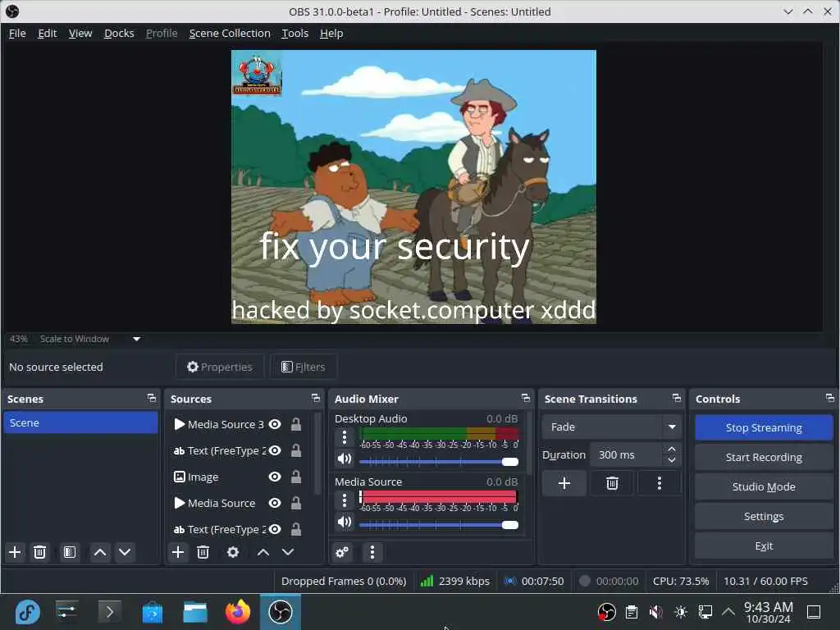Select the Scene item in the Scenes list
This screenshot has width=840, height=630.
point(80,422)
